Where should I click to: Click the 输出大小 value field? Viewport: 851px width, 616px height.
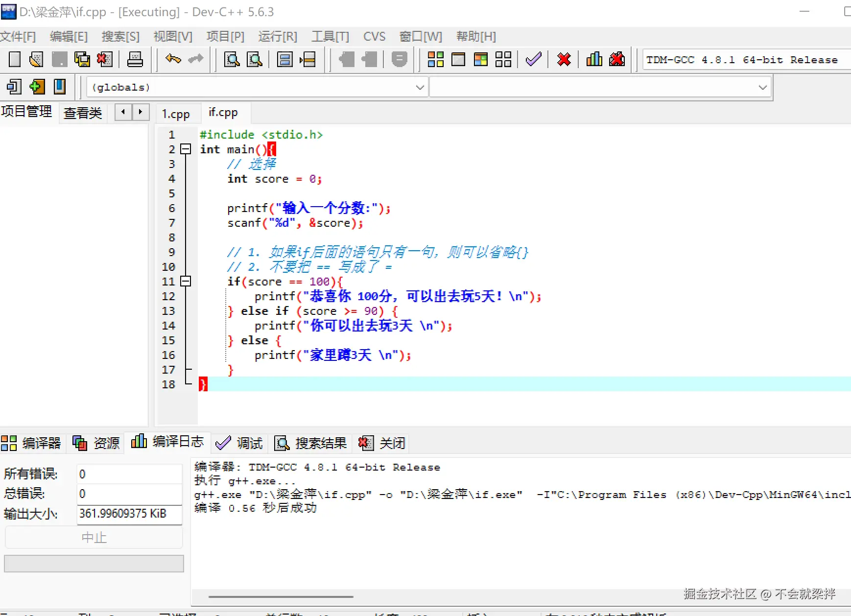point(129,514)
